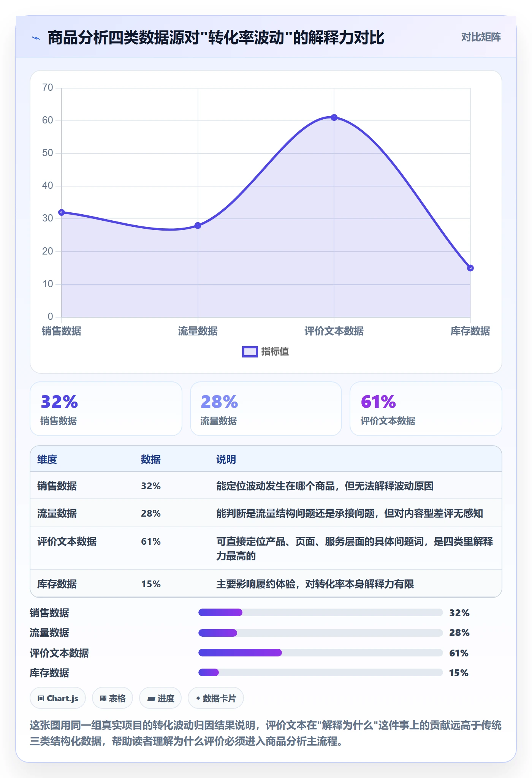Toggle the 指标值 legend swatch
The height and width of the screenshot is (778, 532).
250,352
